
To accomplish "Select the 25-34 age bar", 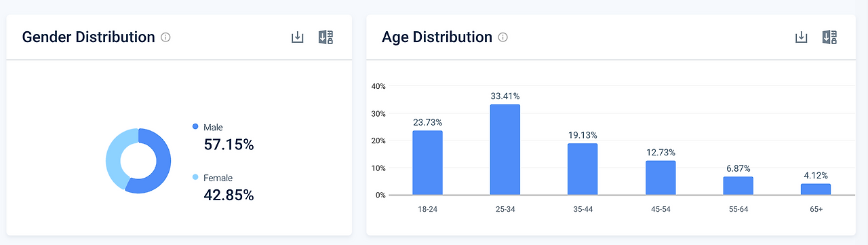I will tap(505, 149).
